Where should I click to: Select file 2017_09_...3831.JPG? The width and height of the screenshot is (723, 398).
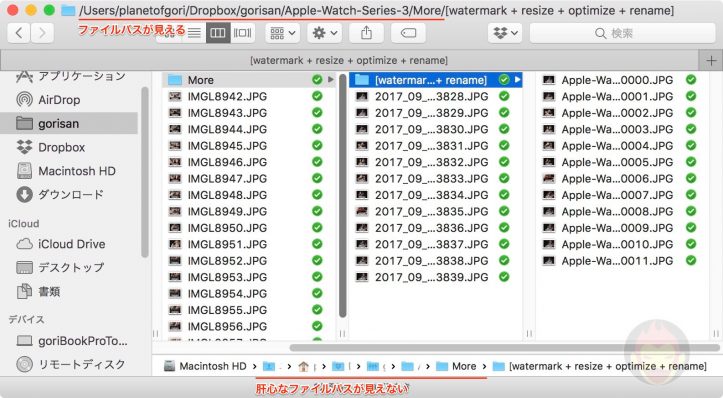click(435, 146)
